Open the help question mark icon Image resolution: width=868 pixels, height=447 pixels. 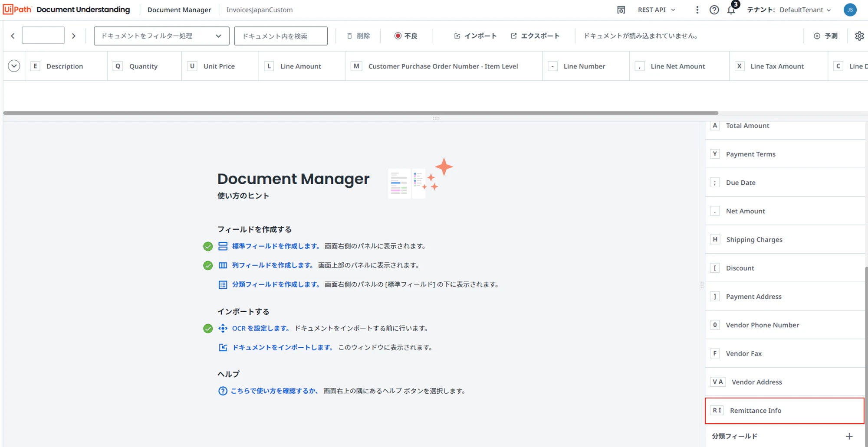coord(714,10)
